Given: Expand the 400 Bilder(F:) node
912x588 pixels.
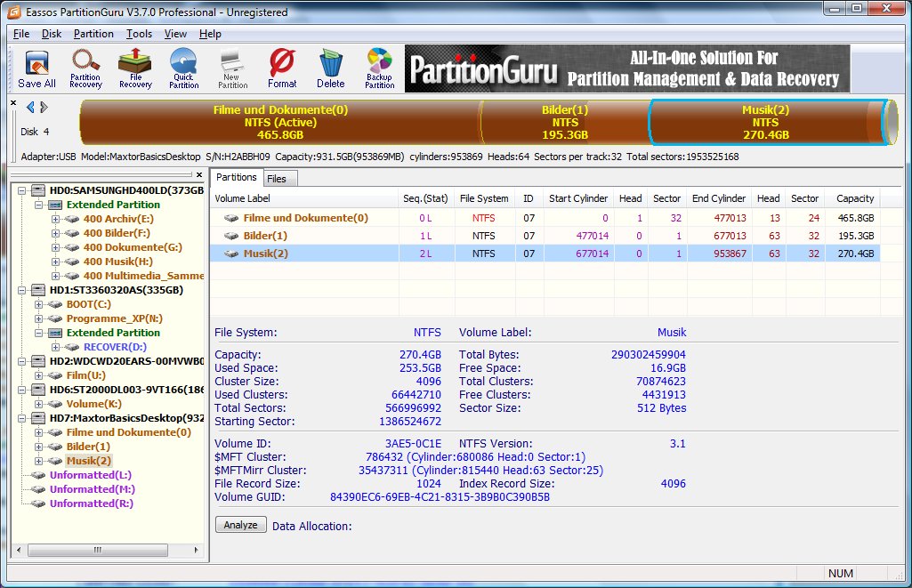Looking at the screenshot, I should (x=56, y=233).
